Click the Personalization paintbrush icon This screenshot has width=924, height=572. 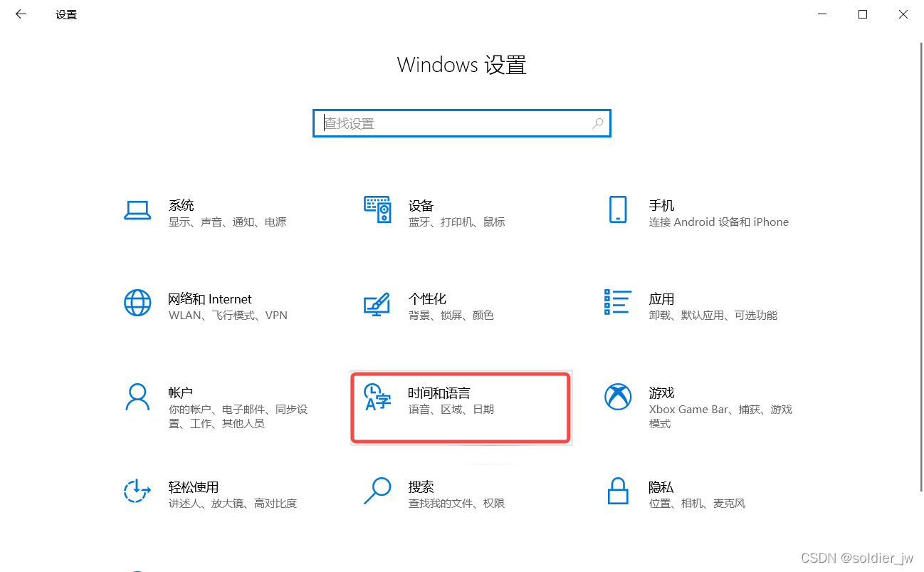(x=377, y=303)
